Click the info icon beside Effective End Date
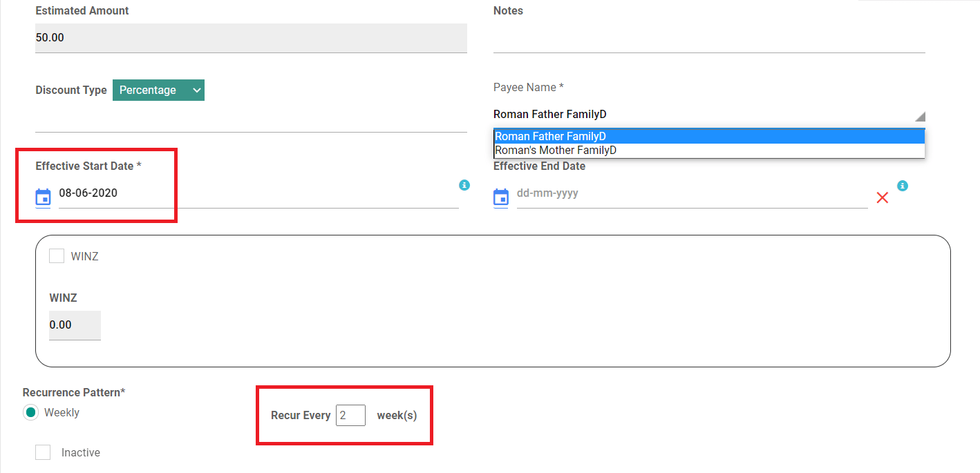This screenshot has height=473, width=980. point(903,185)
